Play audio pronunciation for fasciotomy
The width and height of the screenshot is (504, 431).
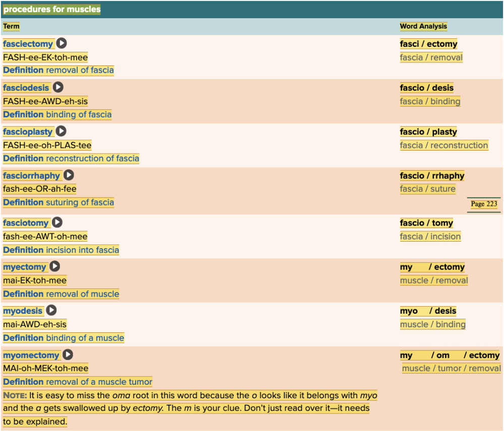point(57,223)
